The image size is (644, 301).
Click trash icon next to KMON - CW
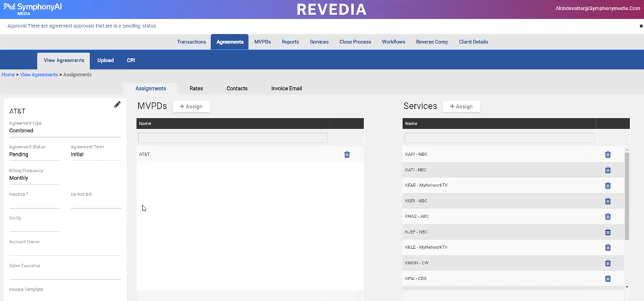click(607, 263)
